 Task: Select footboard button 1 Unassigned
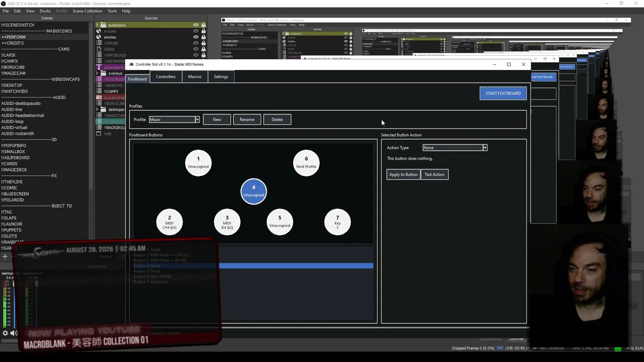[198, 162]
